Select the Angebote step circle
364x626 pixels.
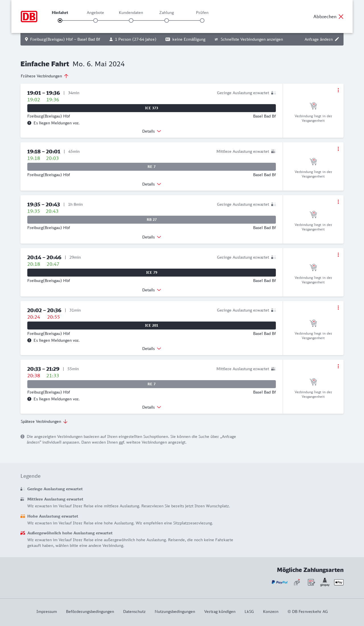pos(96,20)
